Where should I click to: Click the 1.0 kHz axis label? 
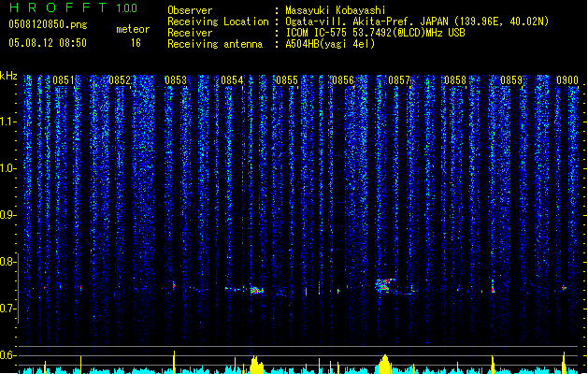coord(8,168)
